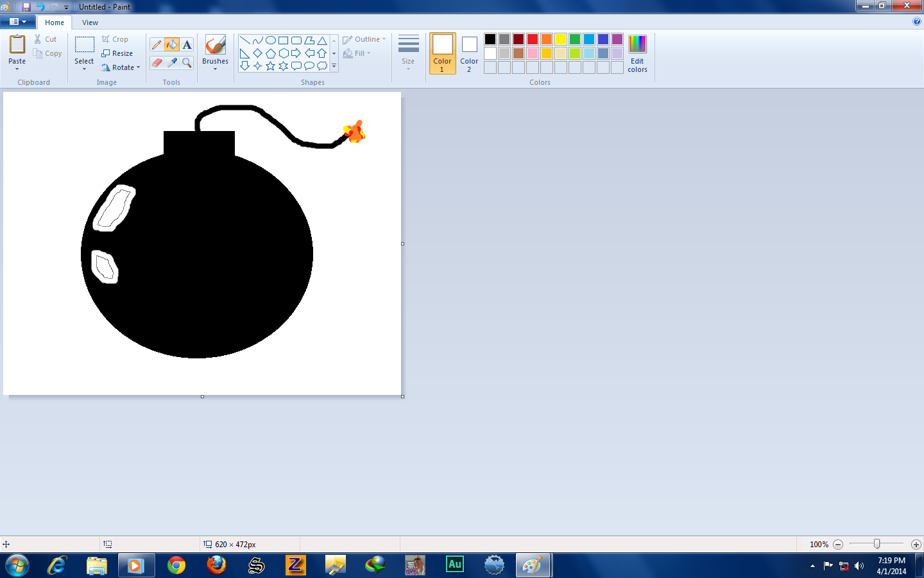This screenshot has height=578, width=924.
Task: Select the Fill with color bucket tool
Action: pyautogui.click(x=172, y=44)
